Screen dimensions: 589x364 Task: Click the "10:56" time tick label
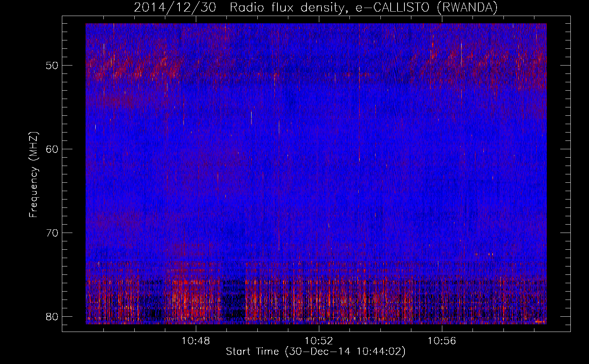pyautogui.click(x=442, y=341)
